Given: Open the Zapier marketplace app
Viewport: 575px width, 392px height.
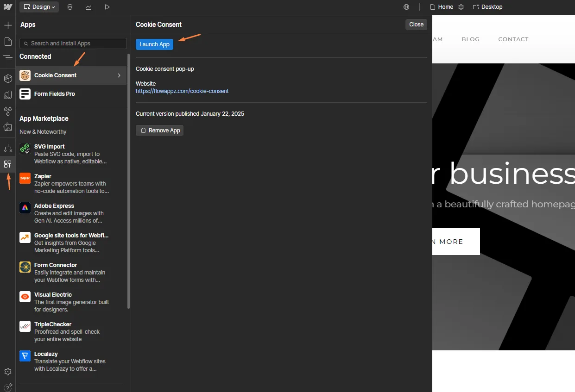Looking at the screenshot, I should [71, 184].
